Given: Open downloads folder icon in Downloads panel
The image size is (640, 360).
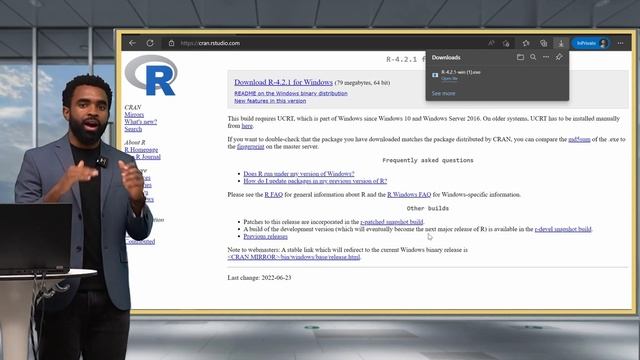Looking at the screenshot, I should 520,57.
